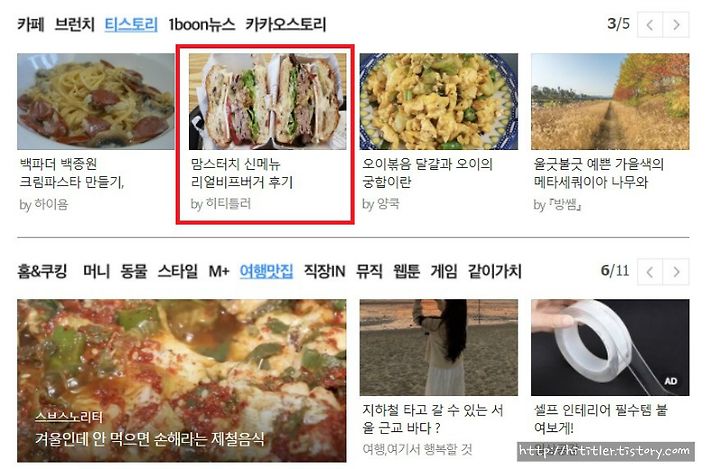Open the 겨울인데 안 먹으면 손해라는 제철음식 feature

point(150,439)
